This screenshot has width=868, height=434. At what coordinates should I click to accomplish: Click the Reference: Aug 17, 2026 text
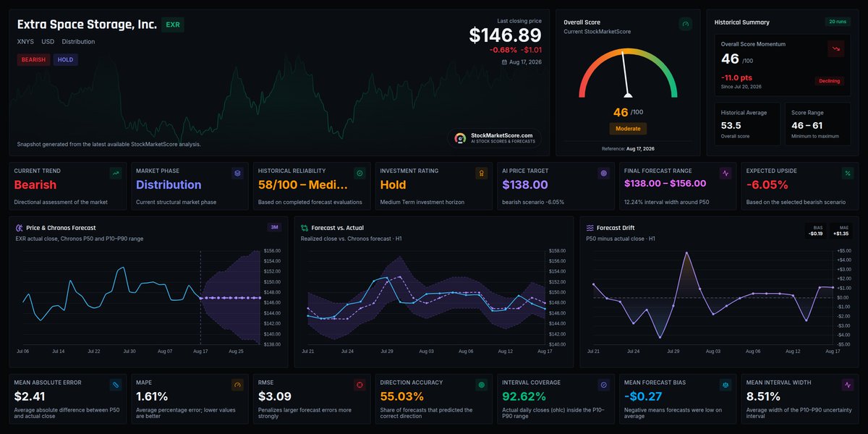(x=628, y=148)
